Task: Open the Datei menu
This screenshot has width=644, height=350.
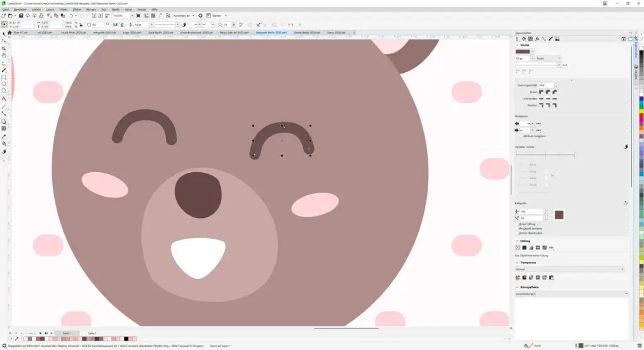Action: click(x=6, y=9)
